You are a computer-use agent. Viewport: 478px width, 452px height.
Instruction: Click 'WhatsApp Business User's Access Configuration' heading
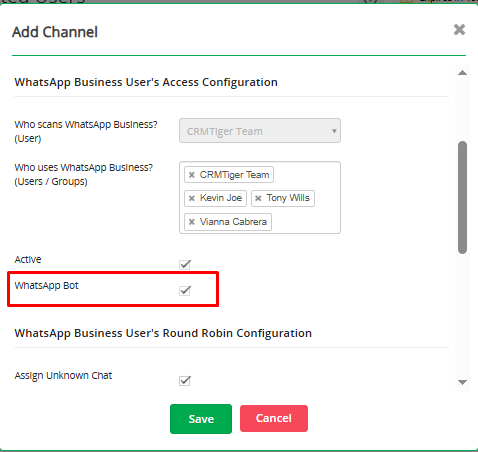pyautogui.click(x=146, y=82)
